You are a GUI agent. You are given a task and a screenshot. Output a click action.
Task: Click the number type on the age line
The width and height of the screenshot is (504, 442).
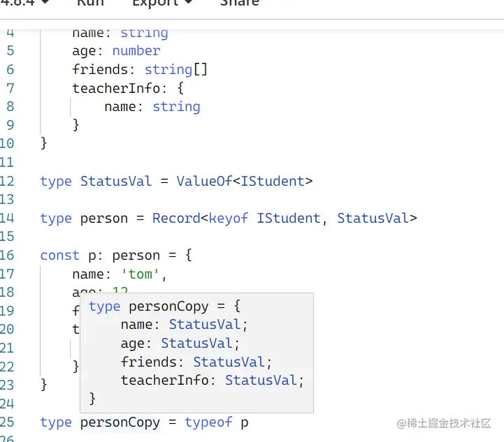coord(136,51)
